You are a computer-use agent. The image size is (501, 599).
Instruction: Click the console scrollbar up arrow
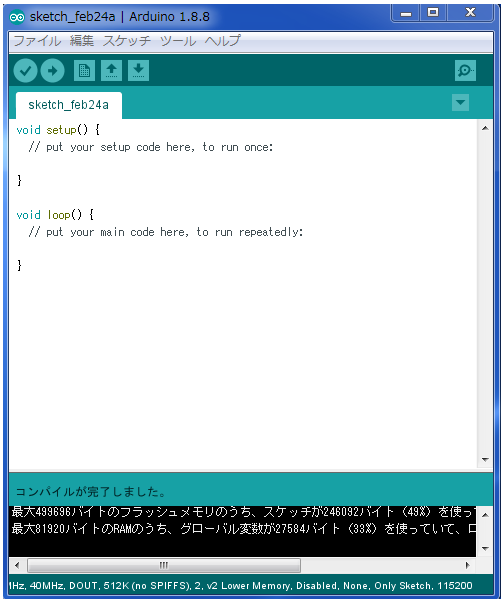[485, 515]
